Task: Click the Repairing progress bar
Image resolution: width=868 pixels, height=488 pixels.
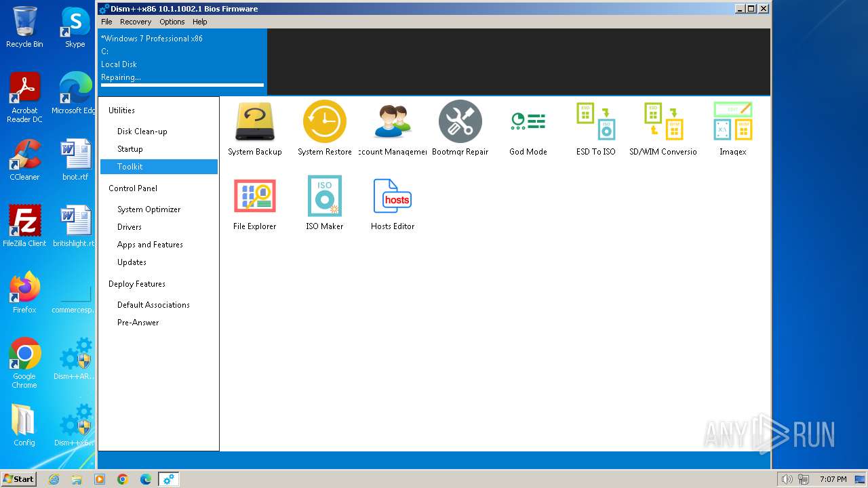Action: (x=182, y=85)
